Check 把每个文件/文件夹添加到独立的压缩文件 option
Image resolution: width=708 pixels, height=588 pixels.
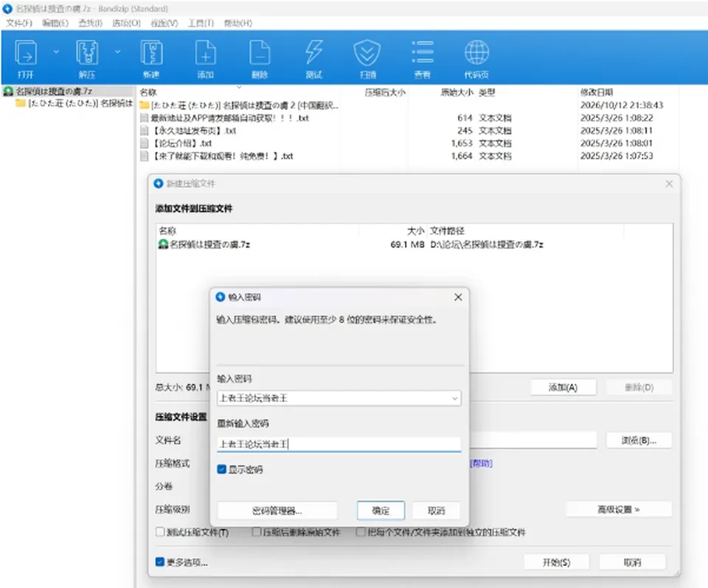pos(361,532)
